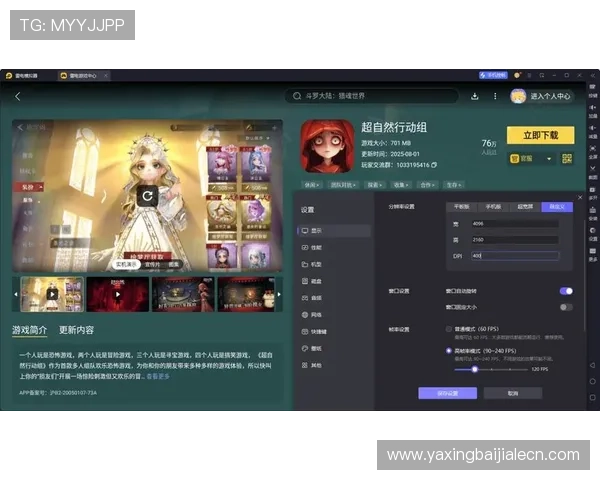This screenshot has height=480, width=600.
Task: Open the 合作 tag chip
Action: [427, 185]
